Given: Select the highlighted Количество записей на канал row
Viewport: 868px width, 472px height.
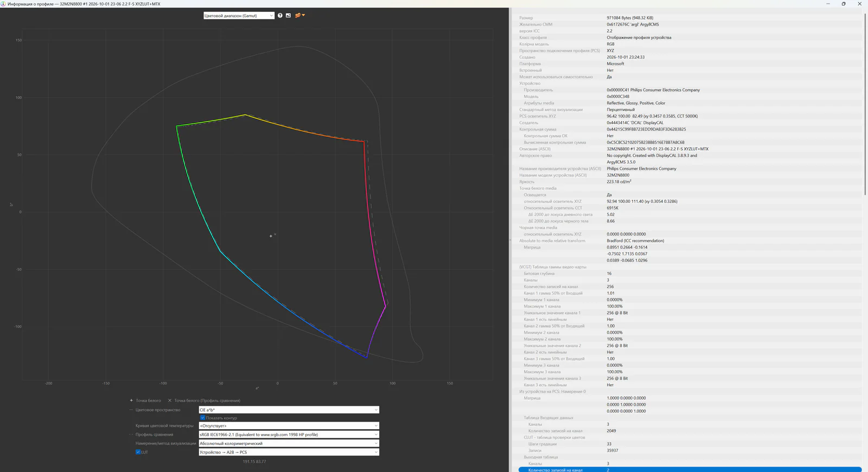Looking at the screenshot, I should click(690, 470).
